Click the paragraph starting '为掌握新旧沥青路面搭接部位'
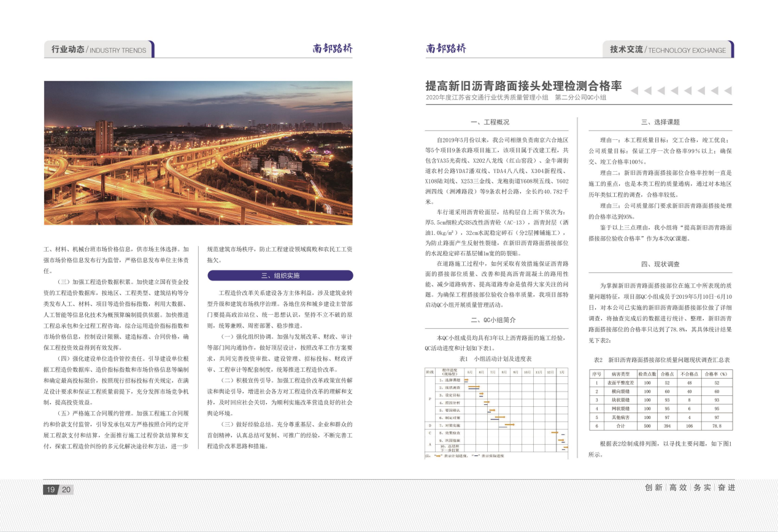Viewport: 778px width, 532px height. click(x=660, y=312)
